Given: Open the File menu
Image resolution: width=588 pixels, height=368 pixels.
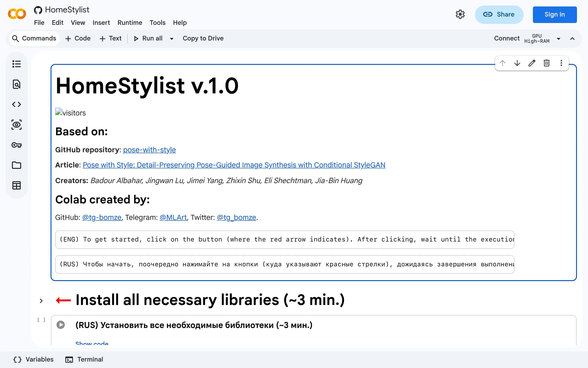Looking at the screenshot, I should click(x=39, y=23).
